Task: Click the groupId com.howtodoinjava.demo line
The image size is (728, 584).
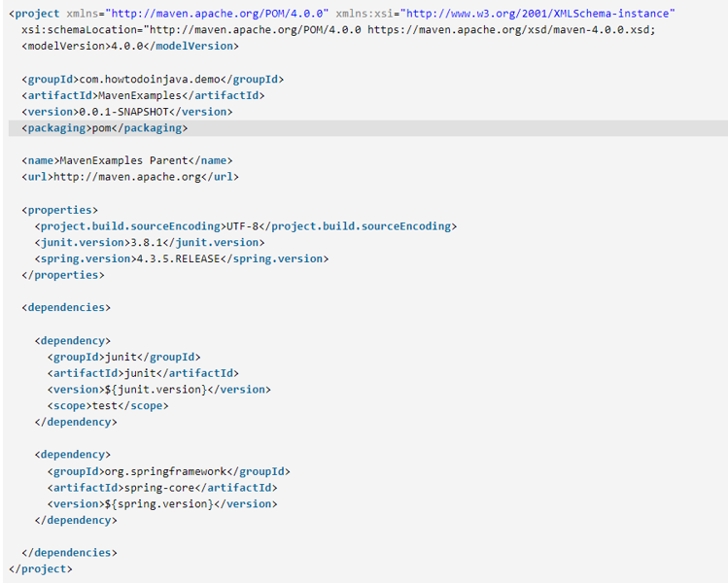Action: tap(153, 80)
